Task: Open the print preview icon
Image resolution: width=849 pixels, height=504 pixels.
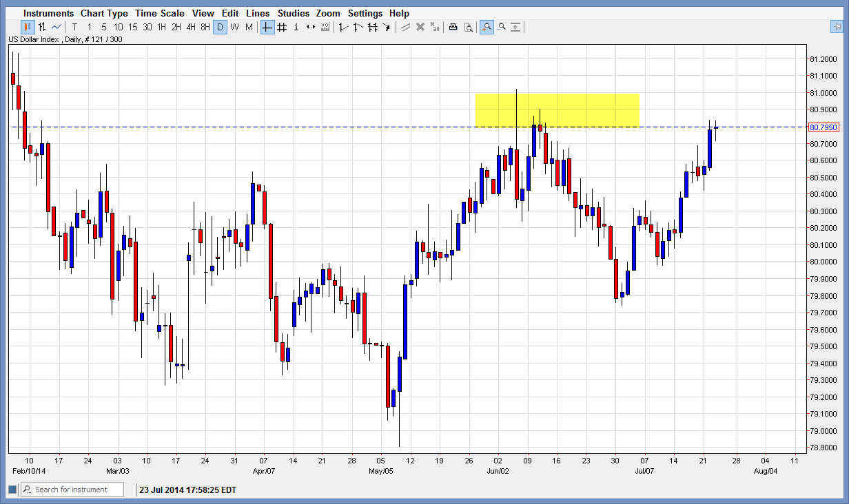Action: pos(468,27)
